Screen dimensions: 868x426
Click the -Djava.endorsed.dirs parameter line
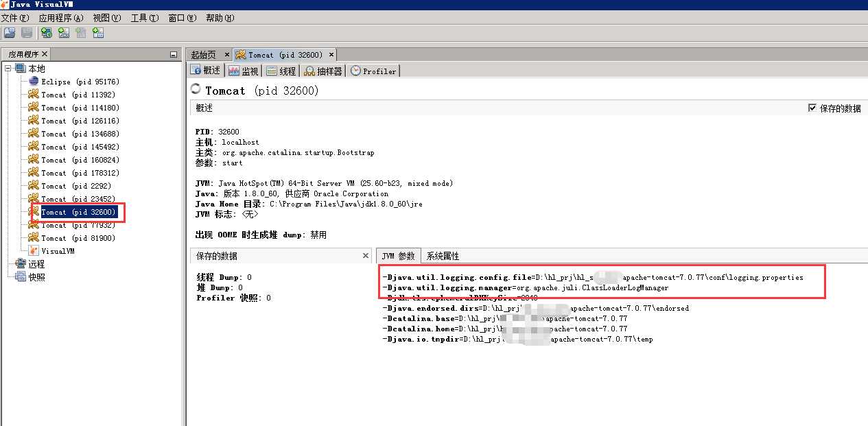pos(535,308)
